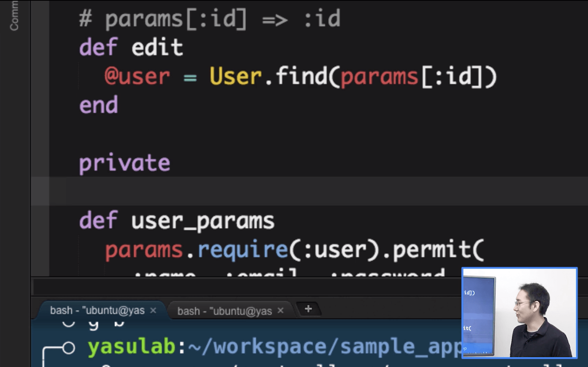Close the first bash terminal tab

pos(153,311)
